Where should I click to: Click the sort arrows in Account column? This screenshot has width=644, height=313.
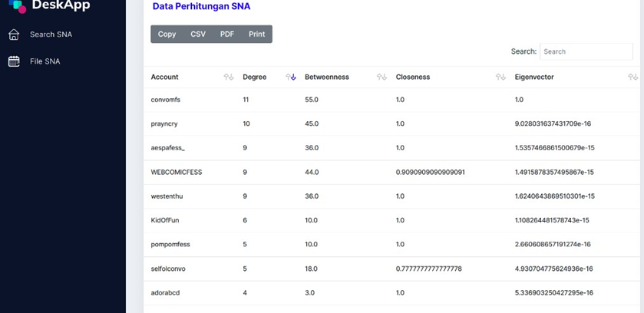(x=228, y=77)
